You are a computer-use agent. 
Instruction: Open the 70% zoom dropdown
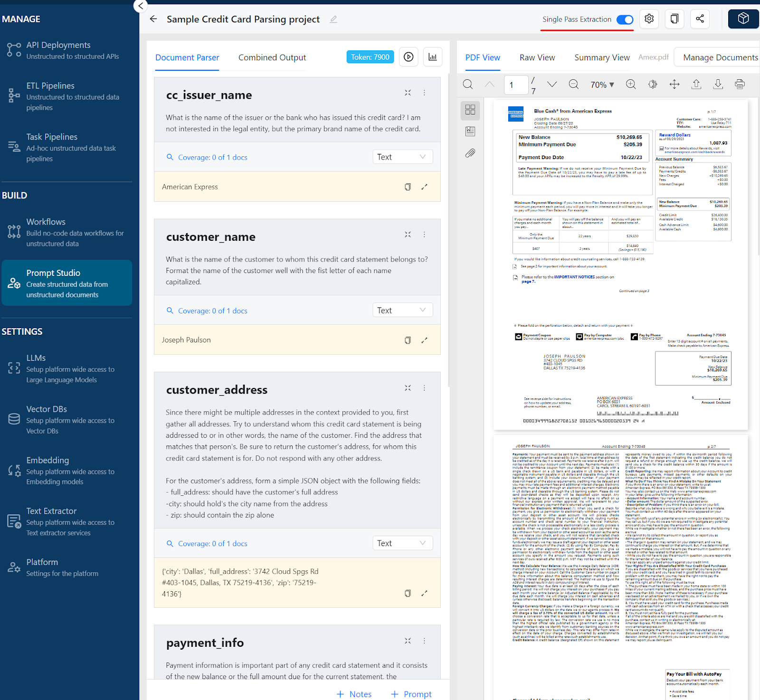click(x=602, y=85)
